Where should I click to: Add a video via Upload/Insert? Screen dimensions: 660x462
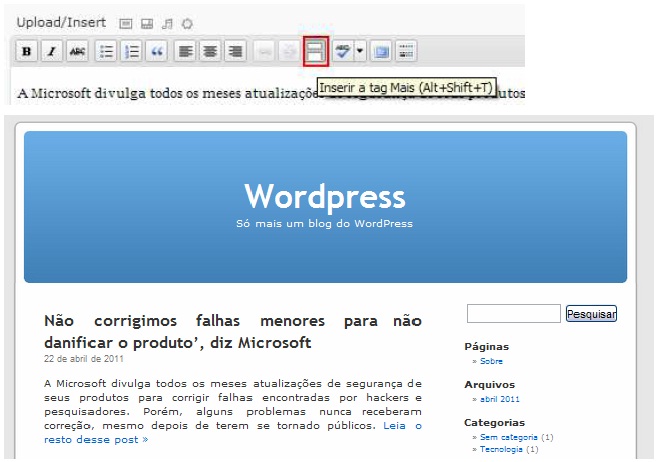tap(147, 24)
